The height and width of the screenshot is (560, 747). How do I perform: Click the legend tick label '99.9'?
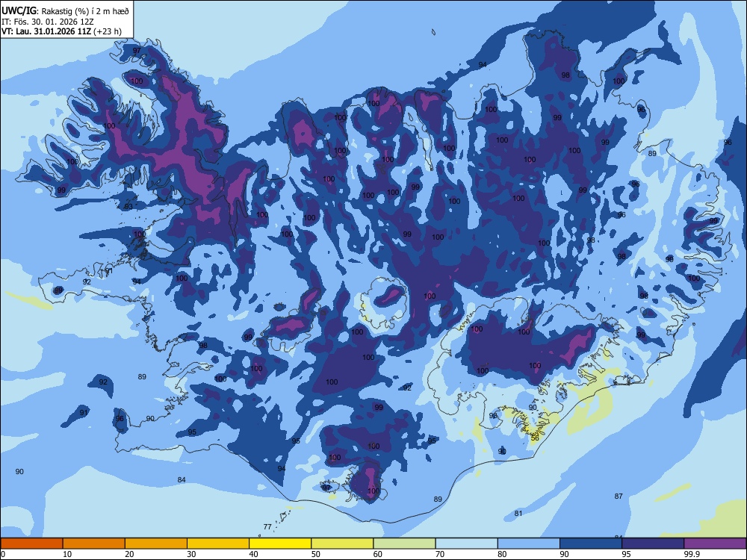click(691, 554)
